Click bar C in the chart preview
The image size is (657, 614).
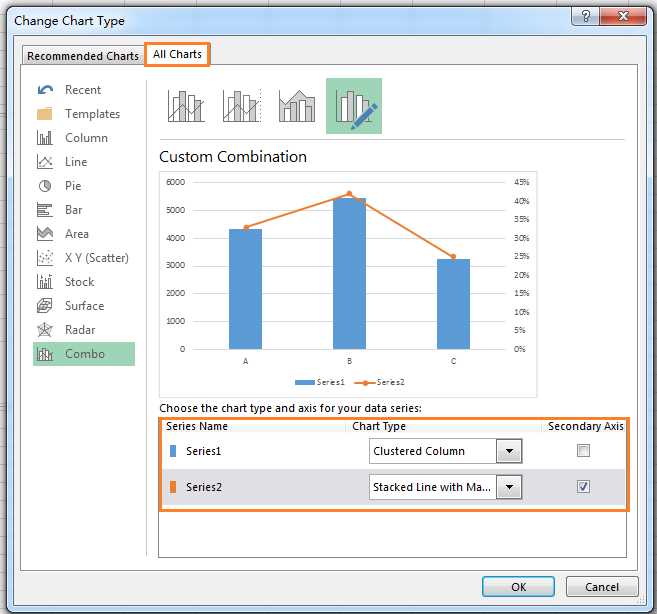point(453,304)
